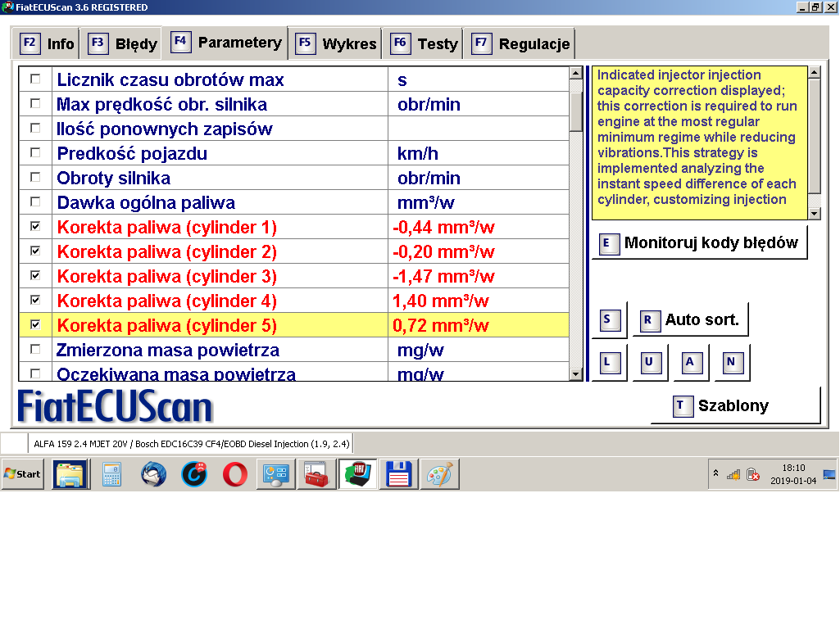Screen dimensions: 840x629
Task: Click the parameter list scroll-up arrow
Action: pyautogui.click(x=576, y=73)
